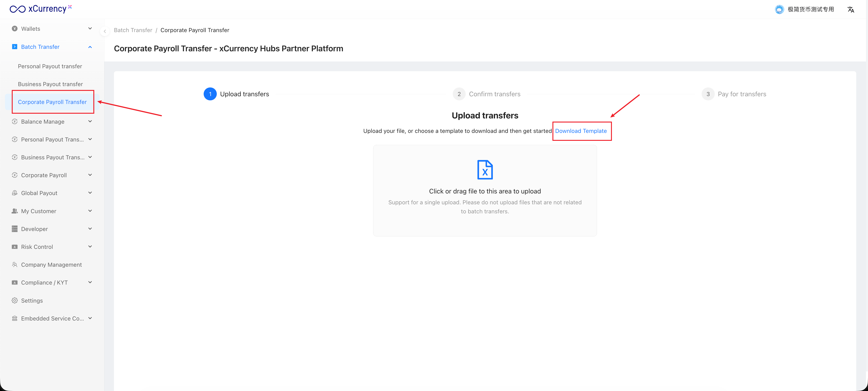This screenshot has height=391, width=868.
Task: Expand the Risk Control chevron
Action: pyautogui.click(x=90, y=247)
